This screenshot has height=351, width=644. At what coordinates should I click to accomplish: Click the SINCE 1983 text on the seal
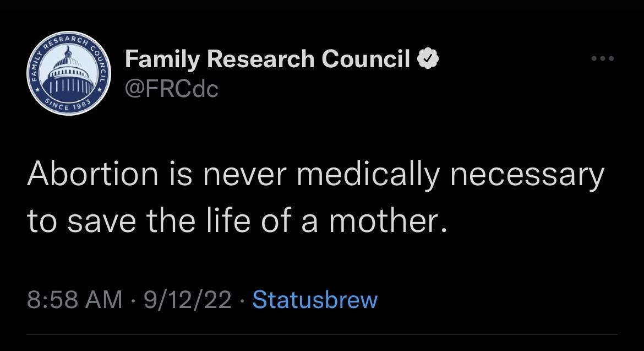[x=69, y=104]
